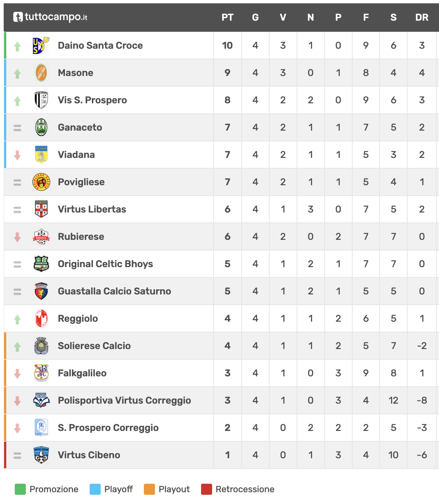The image size is (439, 504).
Task: Click the PT column header
Action: click(x=228, y=17)
